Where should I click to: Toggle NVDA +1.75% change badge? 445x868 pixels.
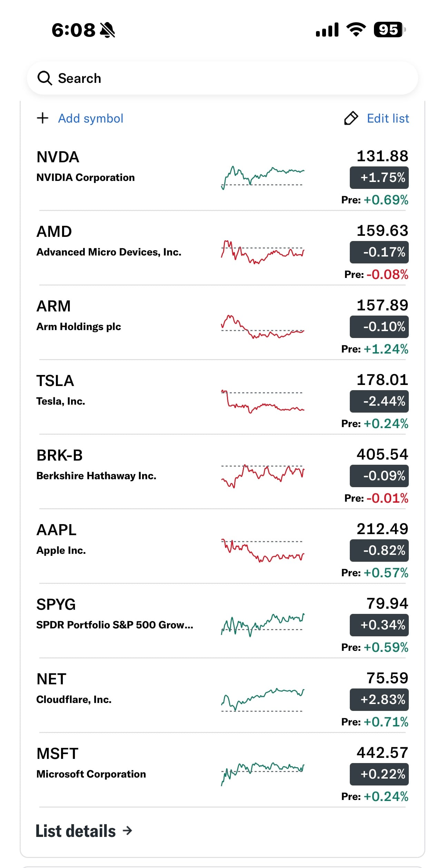click(x=379, y=177)
